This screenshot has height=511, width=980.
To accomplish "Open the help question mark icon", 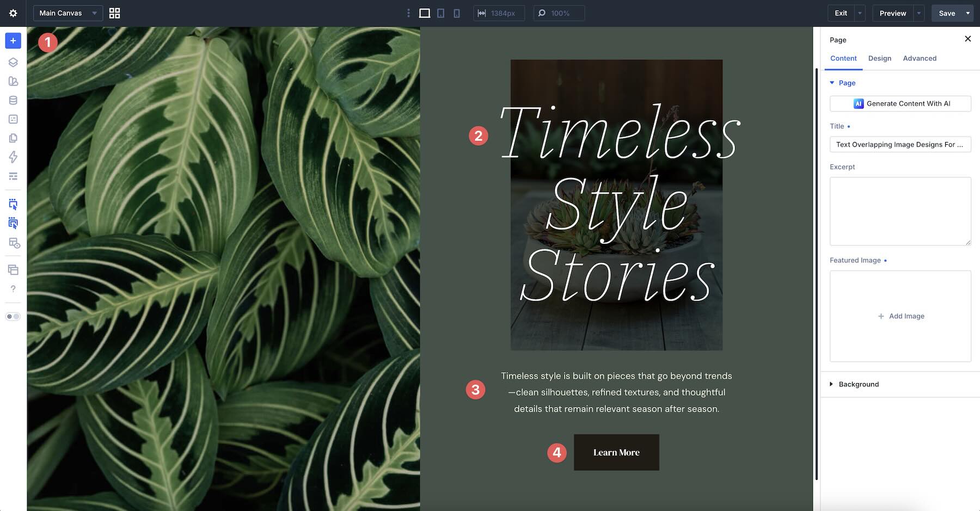I will tap(13, 289).
